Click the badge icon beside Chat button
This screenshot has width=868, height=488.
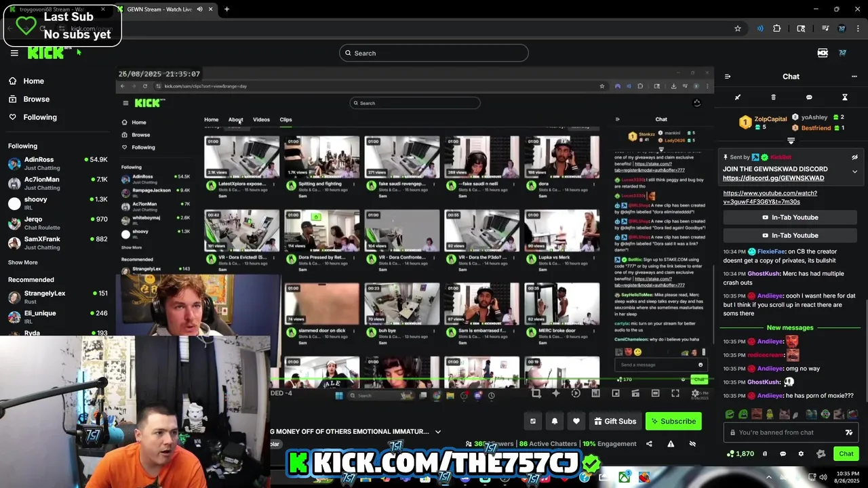pyautogui.click(x=821, y=453)
